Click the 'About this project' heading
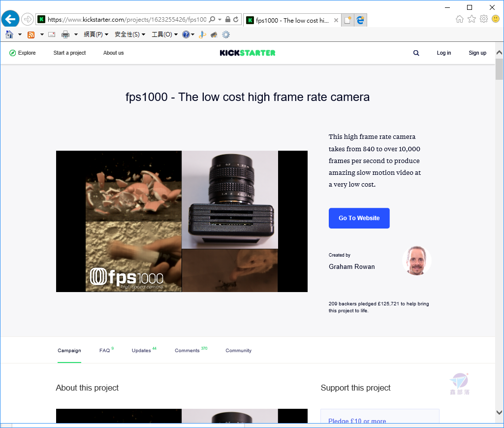504x428 pixels. pos(87,388)
